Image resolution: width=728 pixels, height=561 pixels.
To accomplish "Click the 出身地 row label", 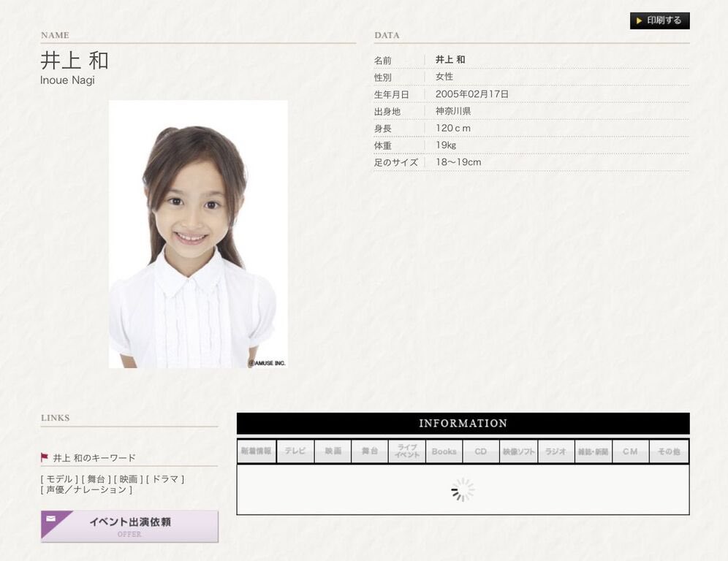I will click(x=387, y=111).
